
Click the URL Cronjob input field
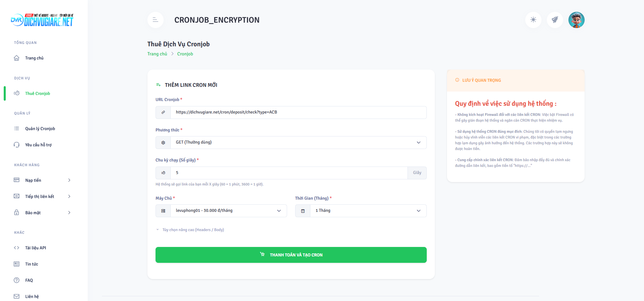pos(298,112)
